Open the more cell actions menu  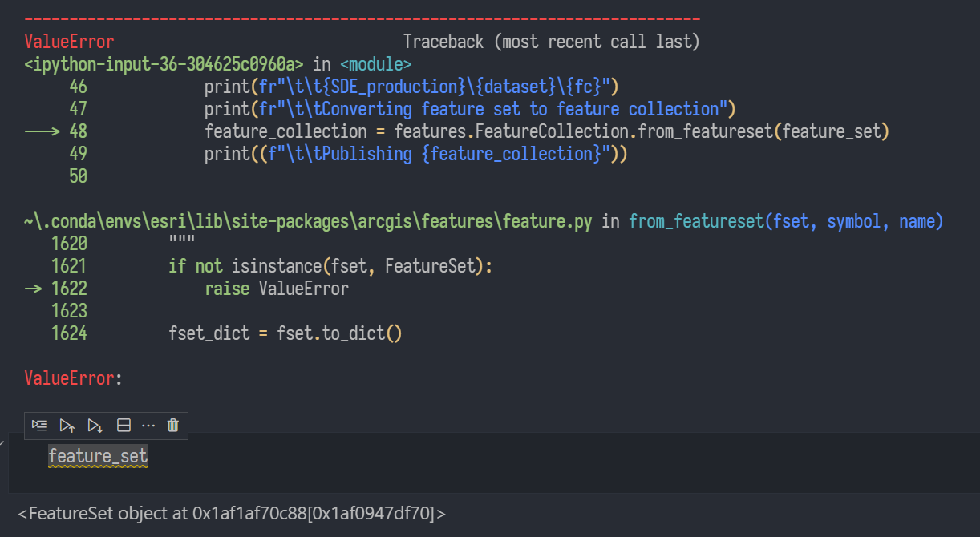[x=148, y=426]
